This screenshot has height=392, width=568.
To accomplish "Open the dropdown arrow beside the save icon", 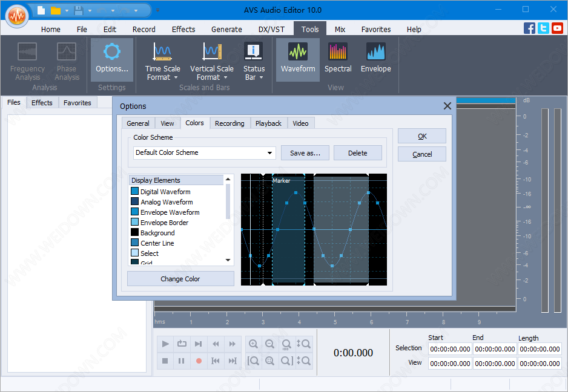I will [x=90, y=11].
